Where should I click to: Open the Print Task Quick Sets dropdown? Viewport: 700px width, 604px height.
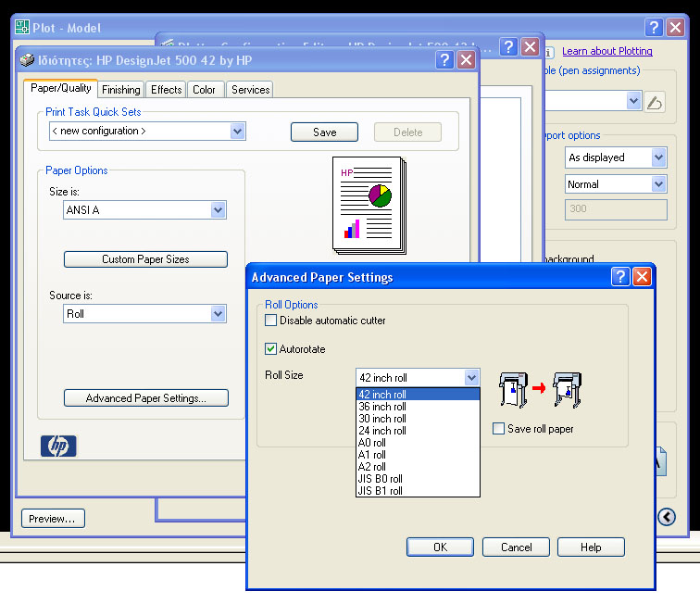coord(237,132)
